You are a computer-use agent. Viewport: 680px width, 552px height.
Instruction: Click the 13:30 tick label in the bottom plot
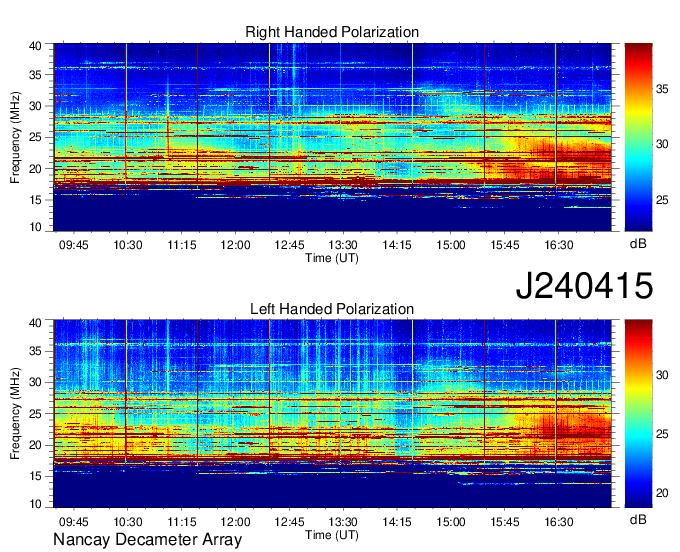[x=343, y=522]
